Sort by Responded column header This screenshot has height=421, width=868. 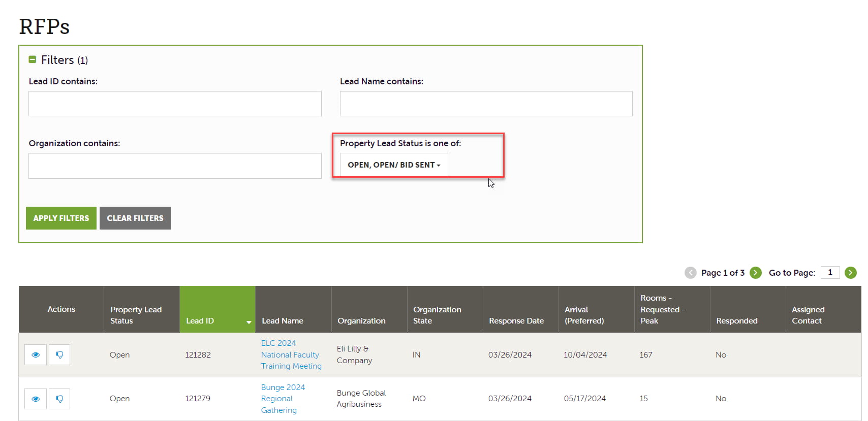coord(748,309)
